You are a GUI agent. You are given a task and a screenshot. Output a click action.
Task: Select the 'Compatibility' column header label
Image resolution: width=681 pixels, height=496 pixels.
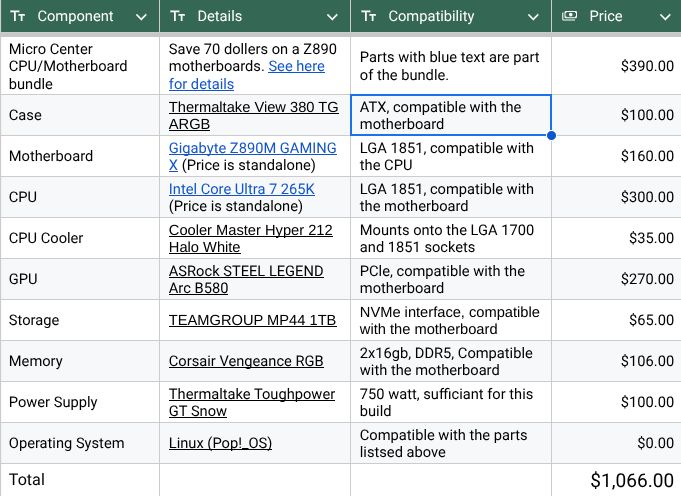(x=431, y=16)
